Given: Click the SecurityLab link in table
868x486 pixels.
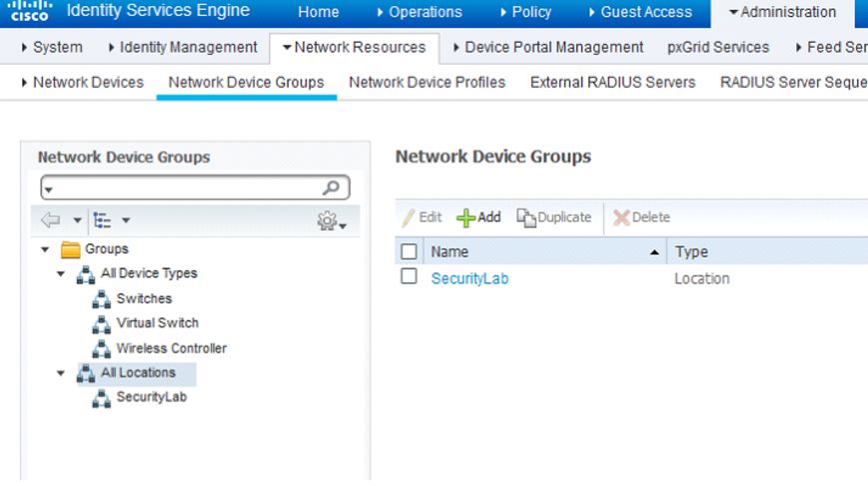Looking at the screenshot, I should coord(469,278).
